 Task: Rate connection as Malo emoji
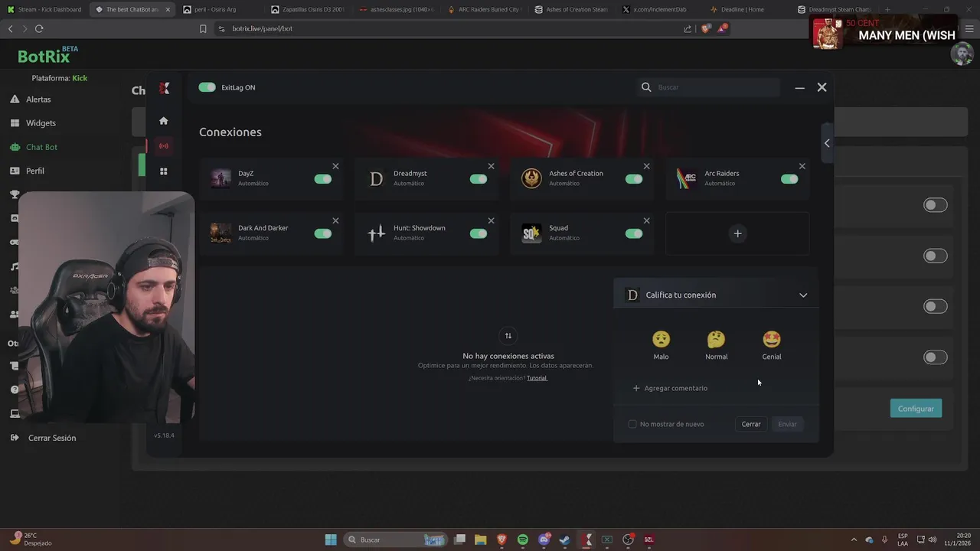pyautogui.click(x=661, y=339)
